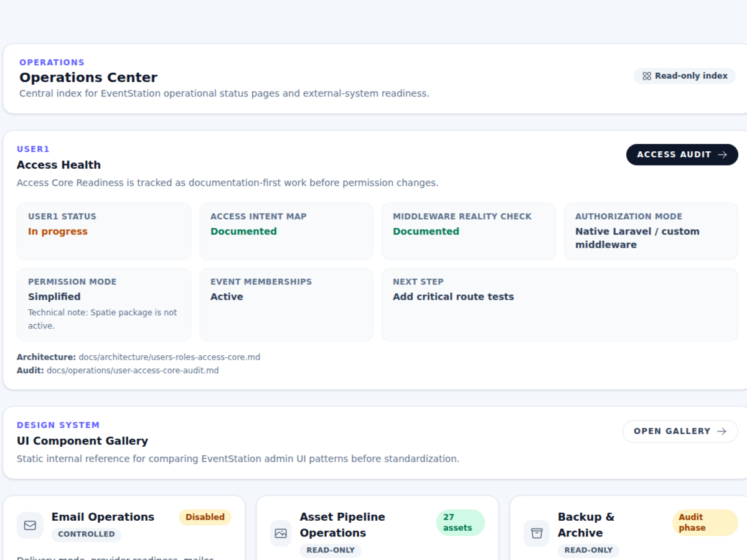Click the 27 assets badge
This screenshot has width=747, height=560.
pos(461,523)
